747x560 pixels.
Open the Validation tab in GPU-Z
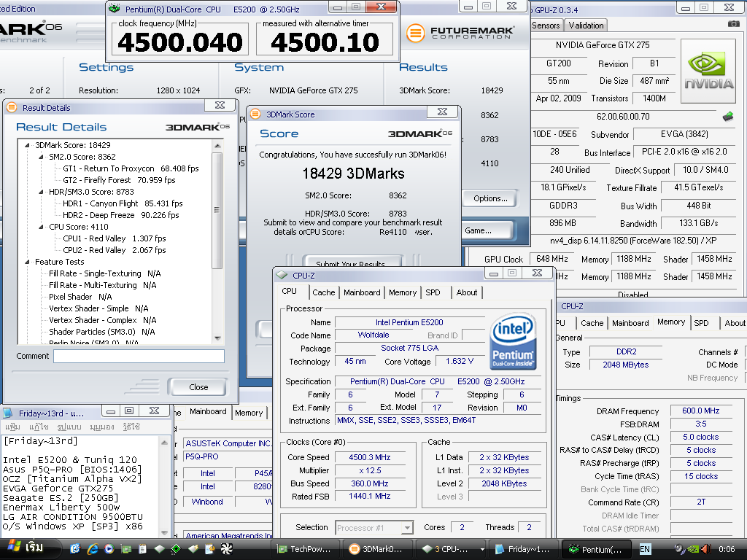point(586,25)
